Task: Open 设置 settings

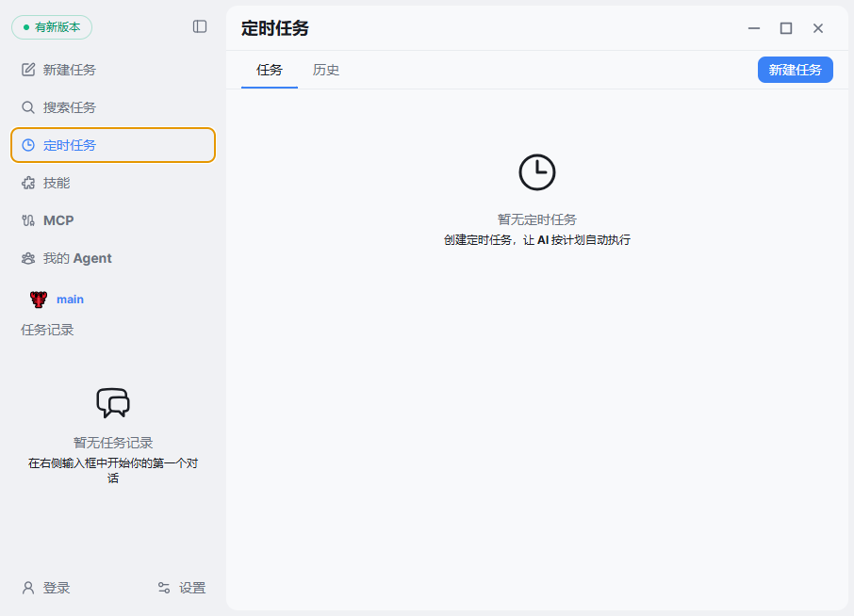Action: (182, 588)
